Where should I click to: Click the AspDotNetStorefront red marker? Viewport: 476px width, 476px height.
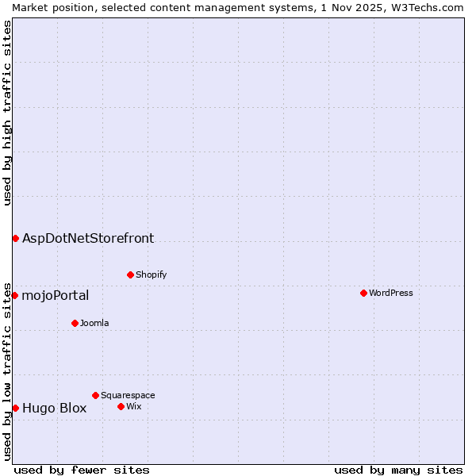[15, 238]
